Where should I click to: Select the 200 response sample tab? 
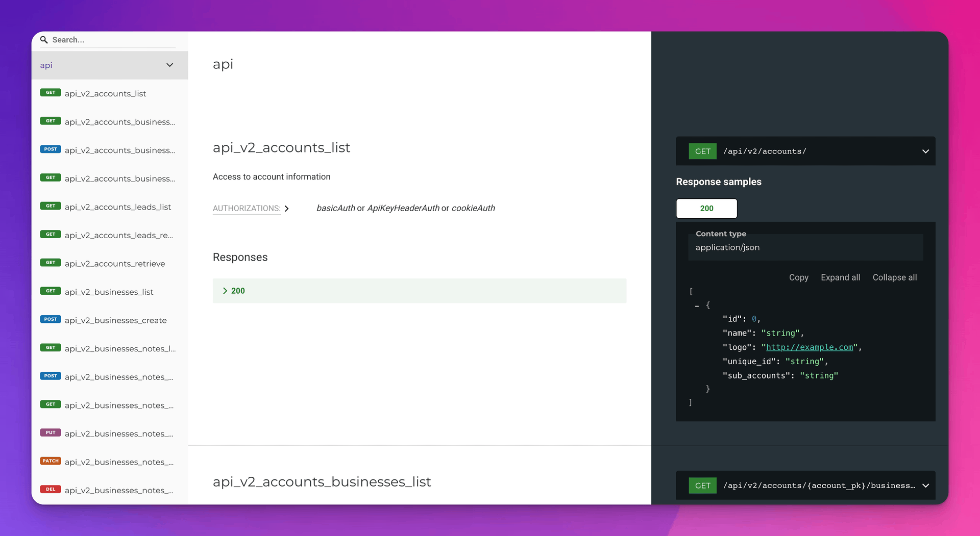click(706, 209)
